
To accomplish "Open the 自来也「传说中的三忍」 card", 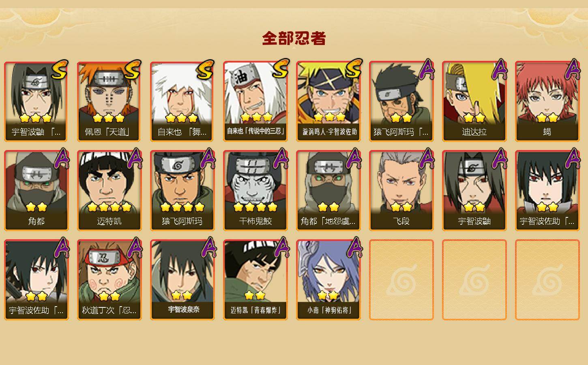I will [x=255, y=101].
